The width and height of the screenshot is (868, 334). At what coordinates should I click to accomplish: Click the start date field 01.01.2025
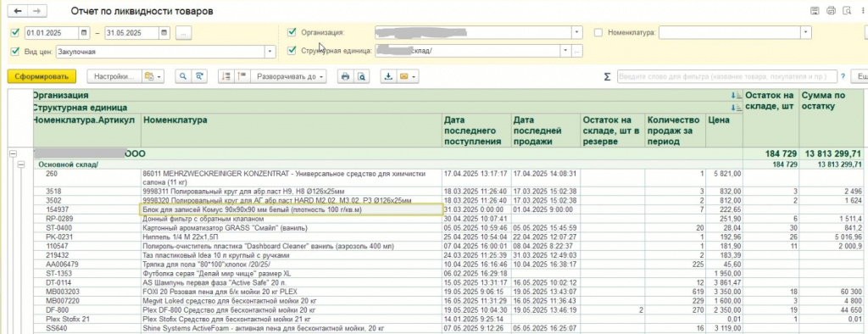(52, 33)
